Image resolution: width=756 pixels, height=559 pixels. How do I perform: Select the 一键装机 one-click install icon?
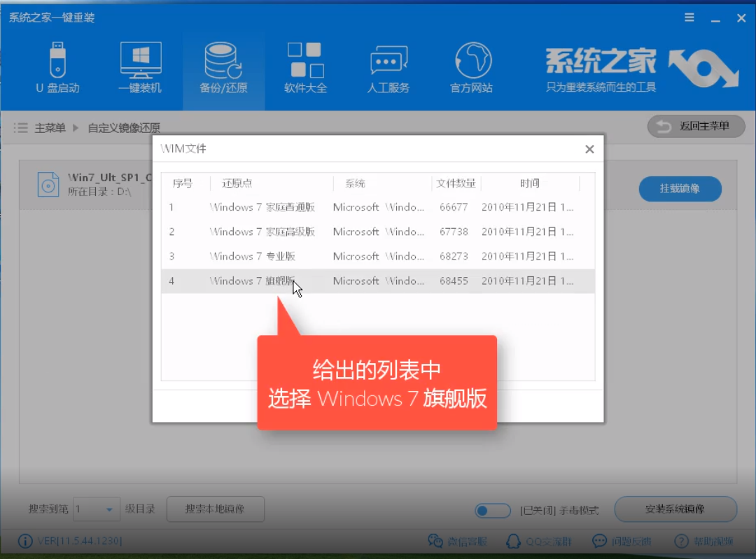(140, 66)
